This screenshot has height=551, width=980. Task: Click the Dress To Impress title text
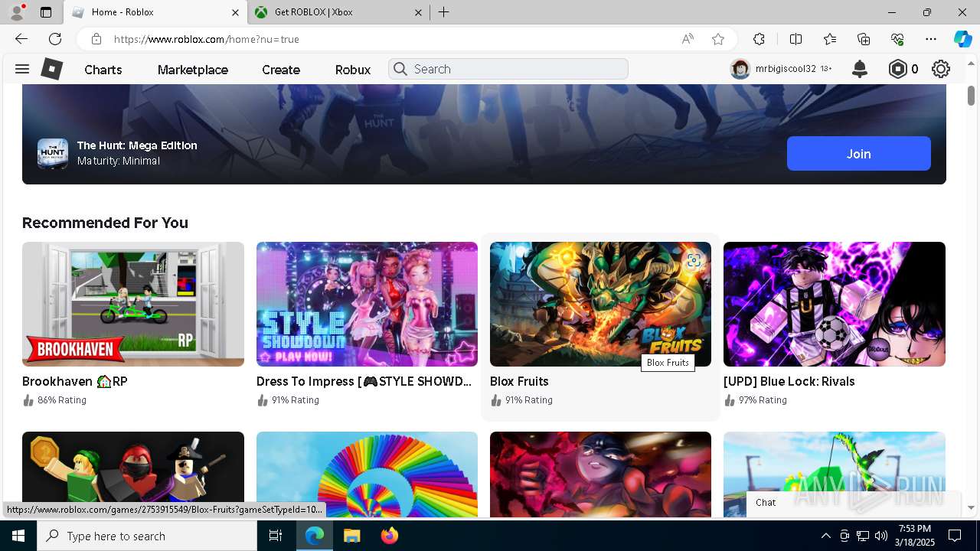tap(364, 381)
